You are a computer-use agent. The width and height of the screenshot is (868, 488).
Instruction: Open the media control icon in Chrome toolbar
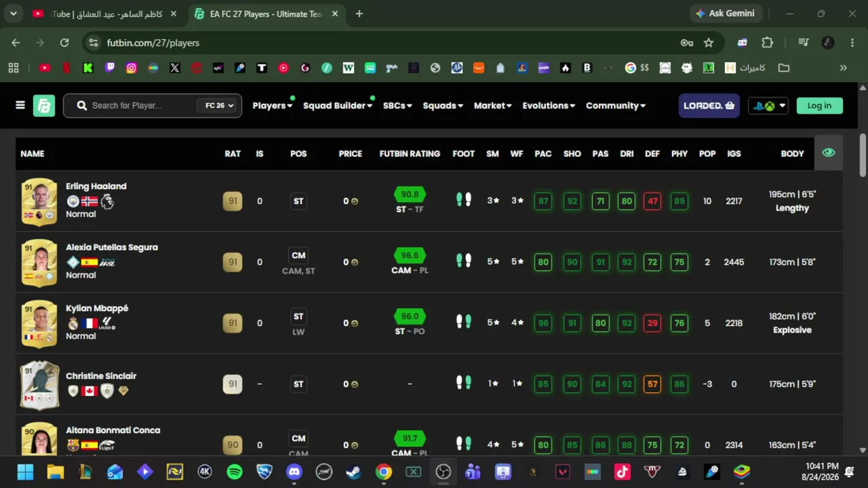coord(804,43)
